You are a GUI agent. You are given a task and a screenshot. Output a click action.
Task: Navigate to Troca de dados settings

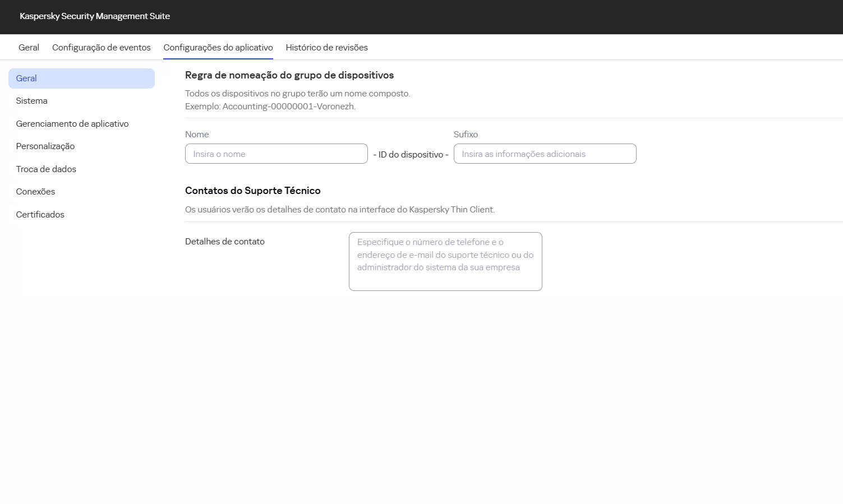[46, 169]
